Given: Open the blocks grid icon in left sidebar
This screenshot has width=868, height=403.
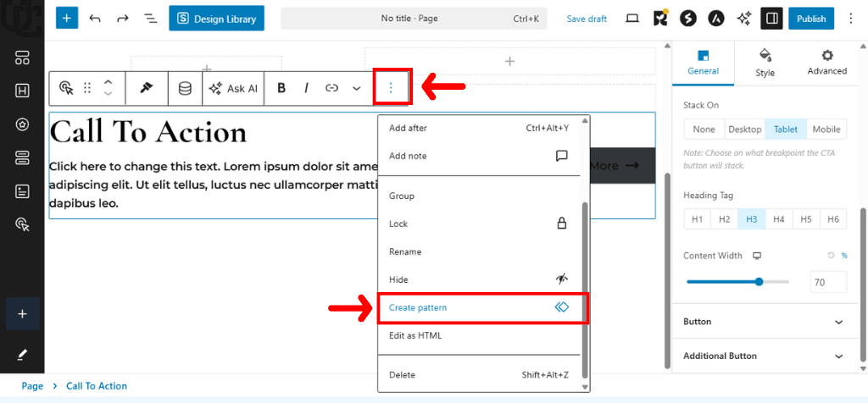Looking at the screenshot, I should 22,58.
